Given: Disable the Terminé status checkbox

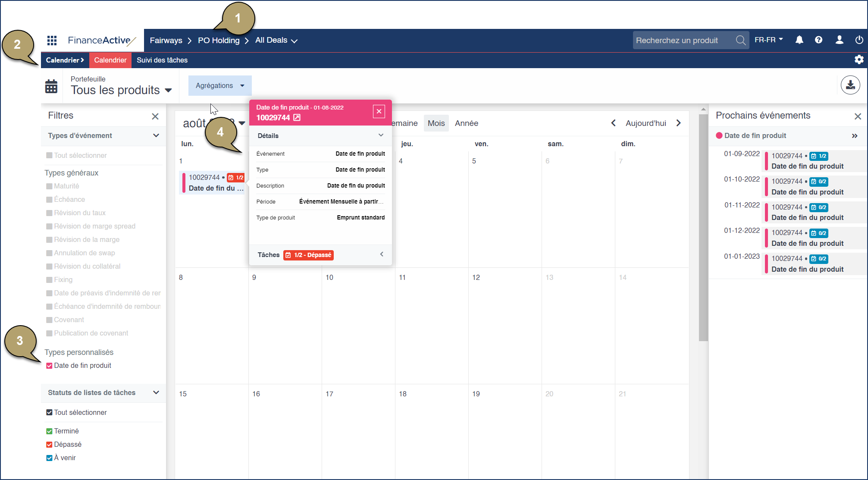Looking at the screenshot, I should [49, 430].
